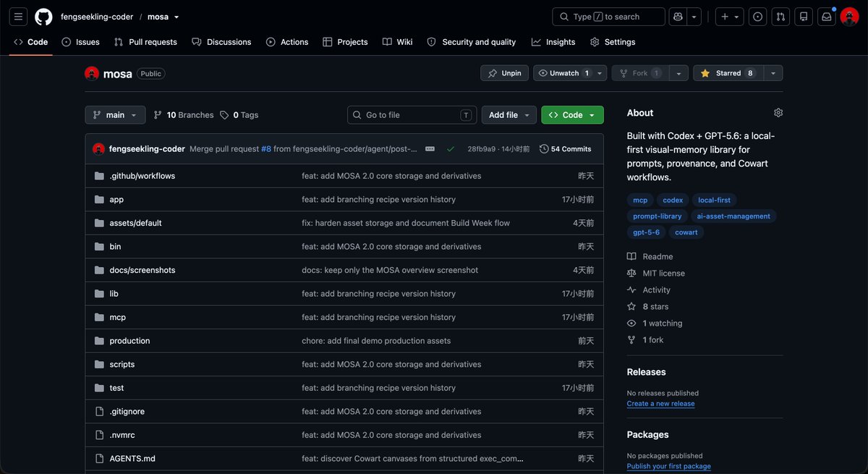The height and width of the screenshot is (474, 868).
Task: Open the production folder
Action: [x=129, y=341]
